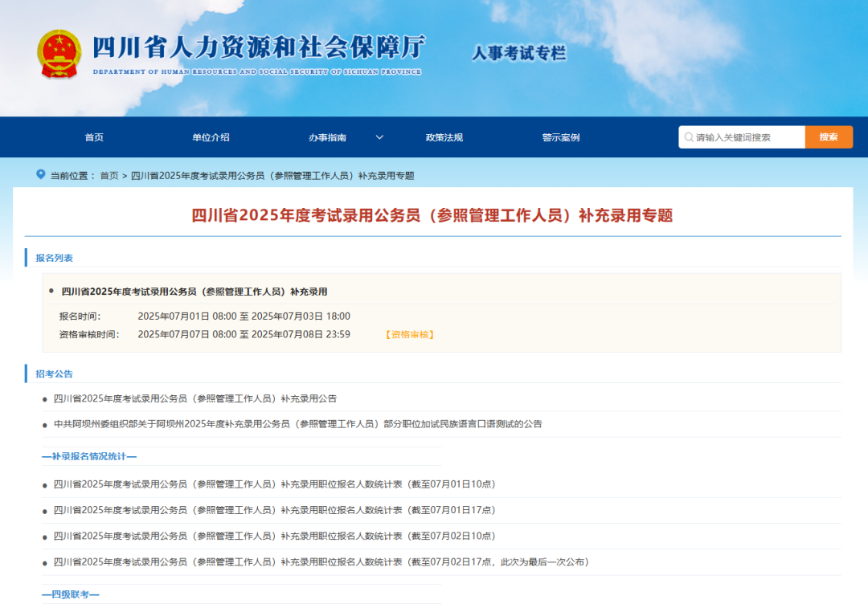The image size is (868, 604).
Task: Open statistics table for 07月01日10点
Action: tap(274, 484)
